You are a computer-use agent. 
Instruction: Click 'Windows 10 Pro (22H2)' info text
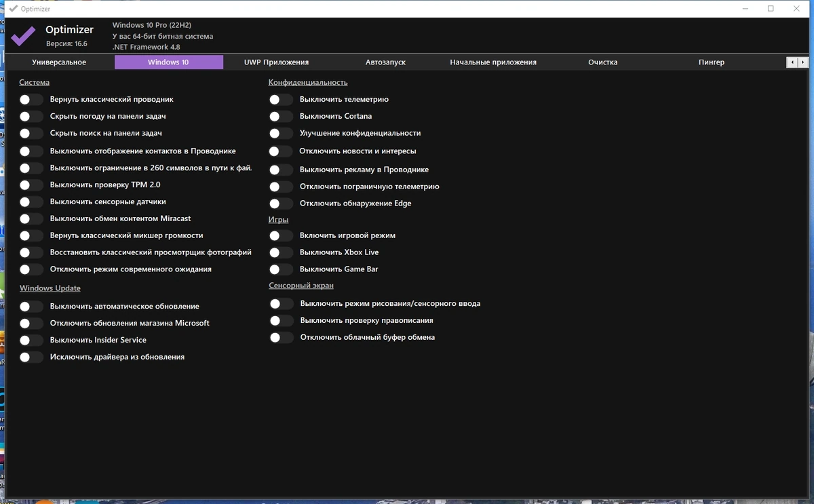(152, 25)
